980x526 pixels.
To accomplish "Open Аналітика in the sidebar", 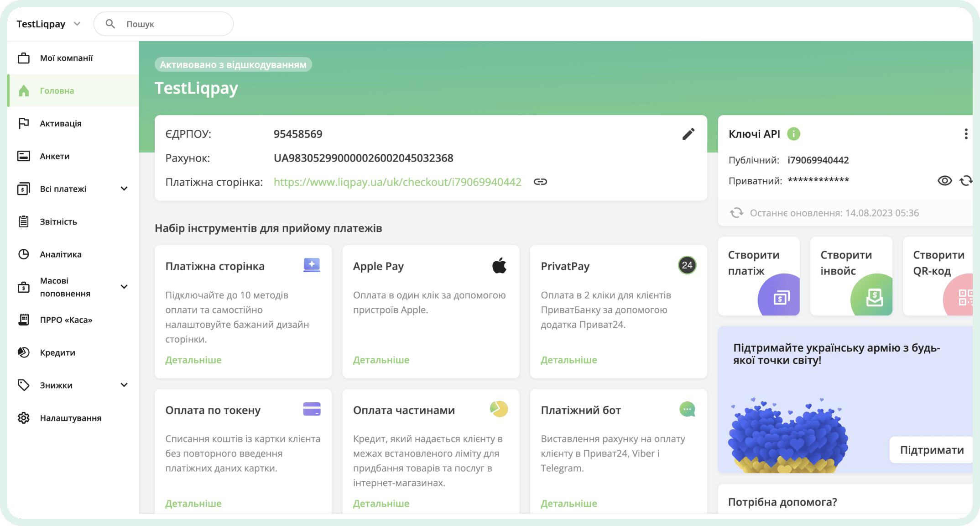I will [x=61, y=254].
